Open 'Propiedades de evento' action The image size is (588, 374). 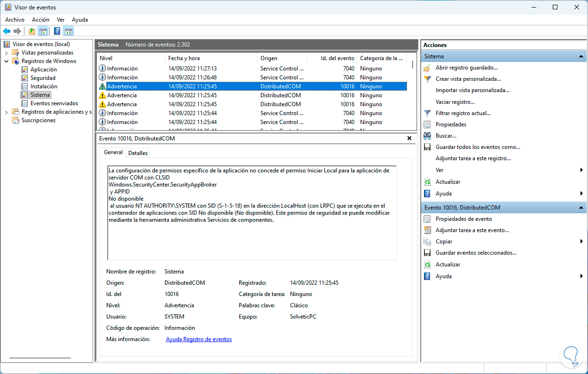tap(463, 219)
